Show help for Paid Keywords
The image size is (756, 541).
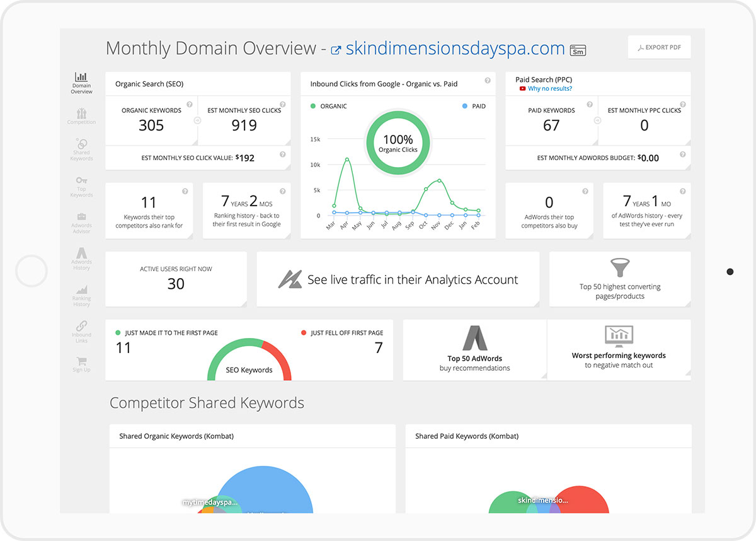(590, 105)
